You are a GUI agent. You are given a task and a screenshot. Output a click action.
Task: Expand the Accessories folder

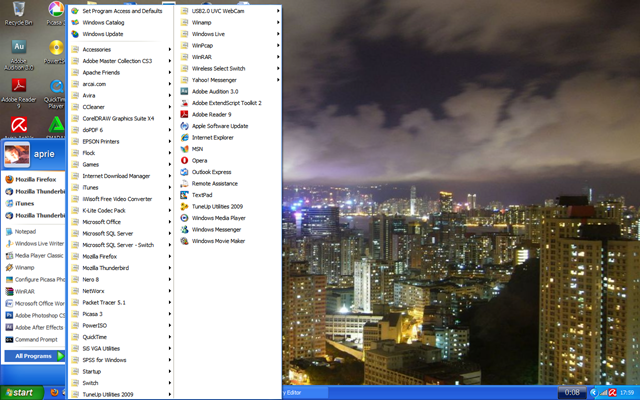point(121,49)
